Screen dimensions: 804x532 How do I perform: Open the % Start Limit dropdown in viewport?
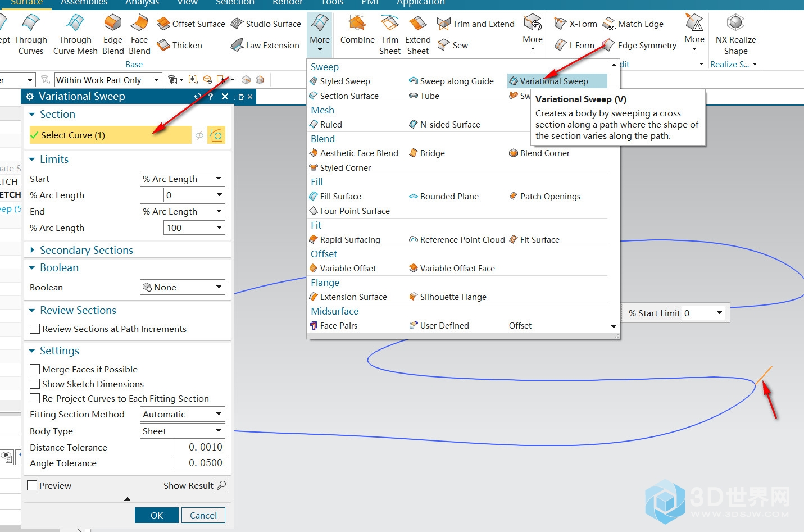[719, 313]
